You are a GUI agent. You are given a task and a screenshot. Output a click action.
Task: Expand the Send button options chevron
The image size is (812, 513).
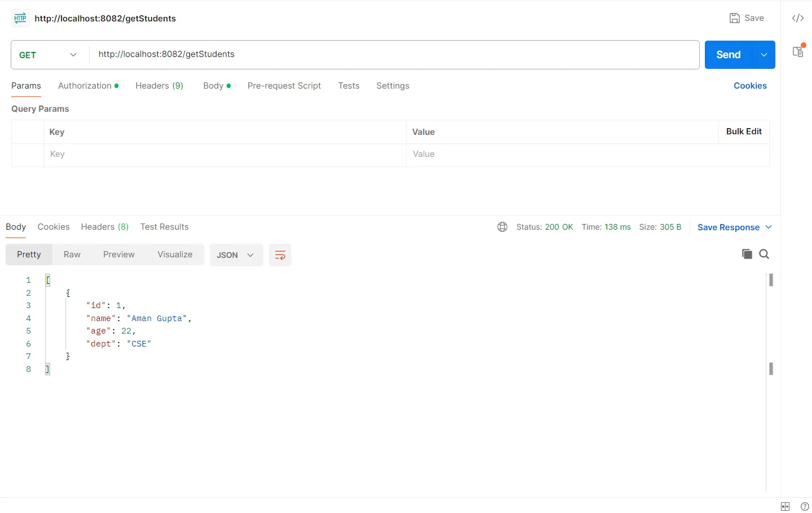click(x=764, y=55)
